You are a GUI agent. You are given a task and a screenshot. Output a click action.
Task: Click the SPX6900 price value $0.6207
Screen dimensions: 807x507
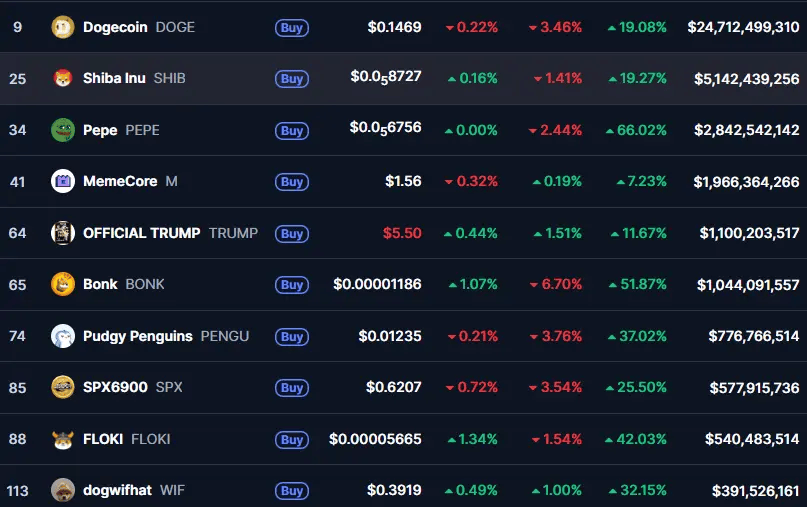(393, 387)
